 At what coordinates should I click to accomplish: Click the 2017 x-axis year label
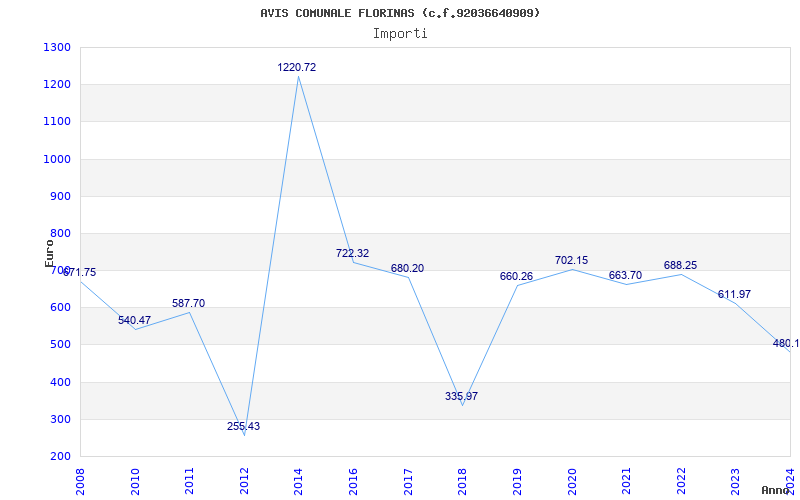pos(408,481)
